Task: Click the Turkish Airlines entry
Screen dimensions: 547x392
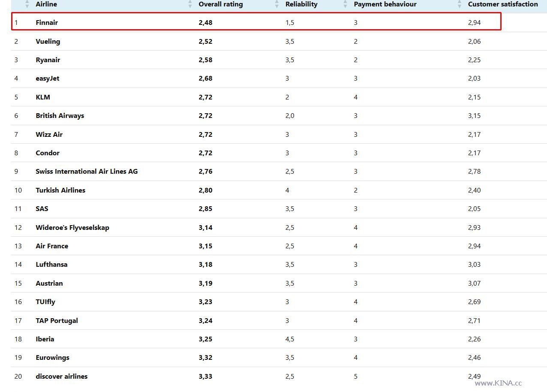Action: 60,190
